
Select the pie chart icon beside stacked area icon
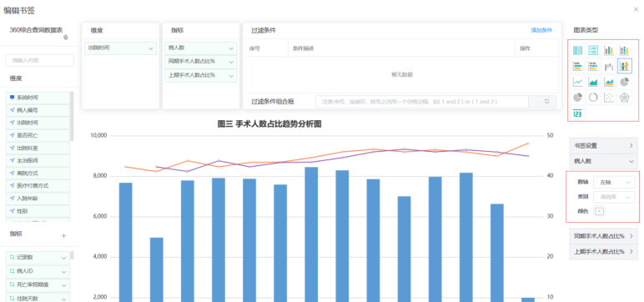624,82
